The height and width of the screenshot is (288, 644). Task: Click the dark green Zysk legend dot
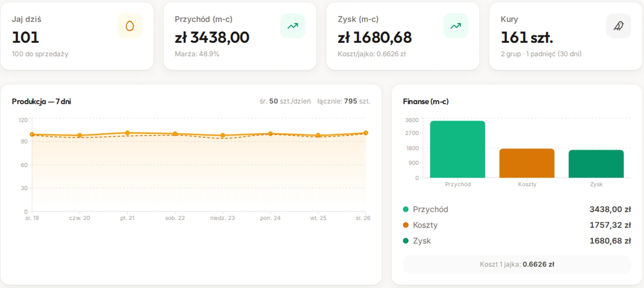[x=406, y=241]
